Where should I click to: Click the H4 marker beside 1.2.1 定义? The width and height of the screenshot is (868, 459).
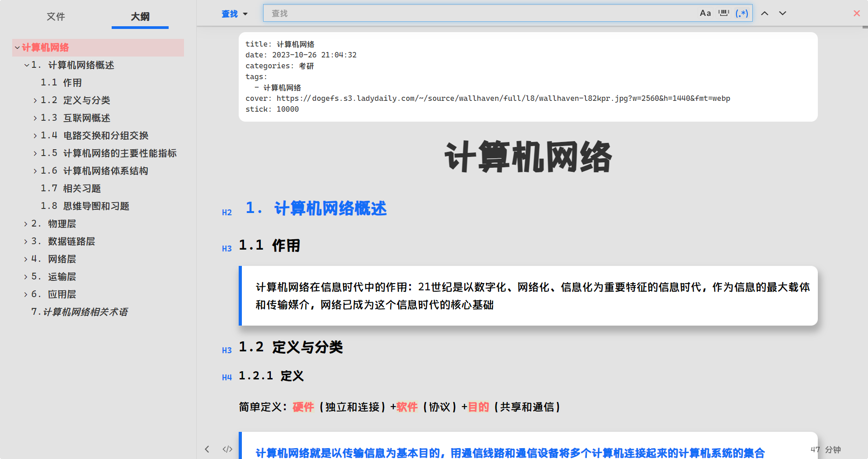[x=227, y=378]
